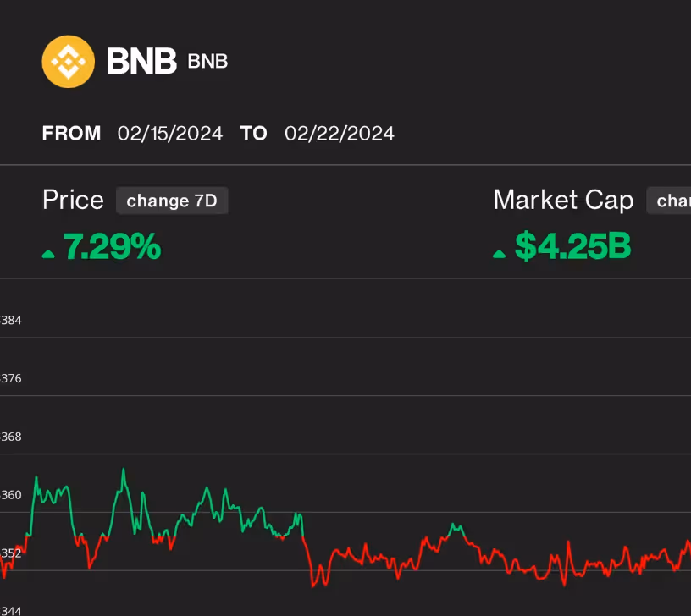Click the 376 axis label
691x616 pixels.
[11, 379]
